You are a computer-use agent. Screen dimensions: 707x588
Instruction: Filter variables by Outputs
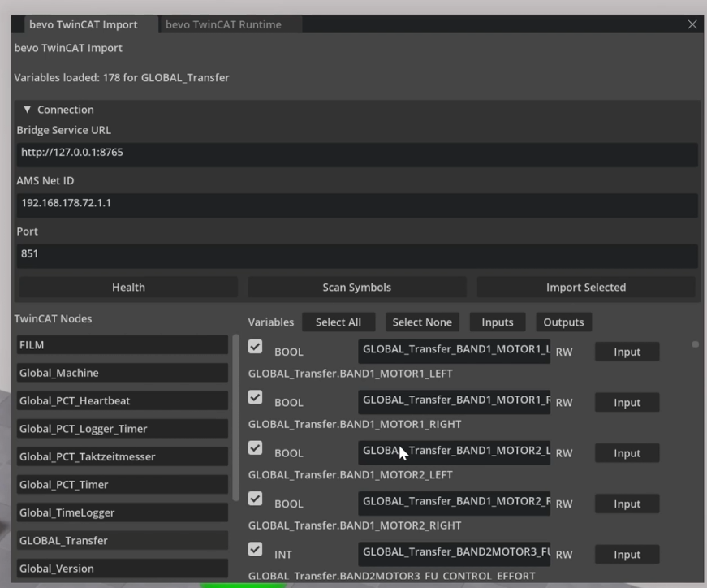[563, 322]
